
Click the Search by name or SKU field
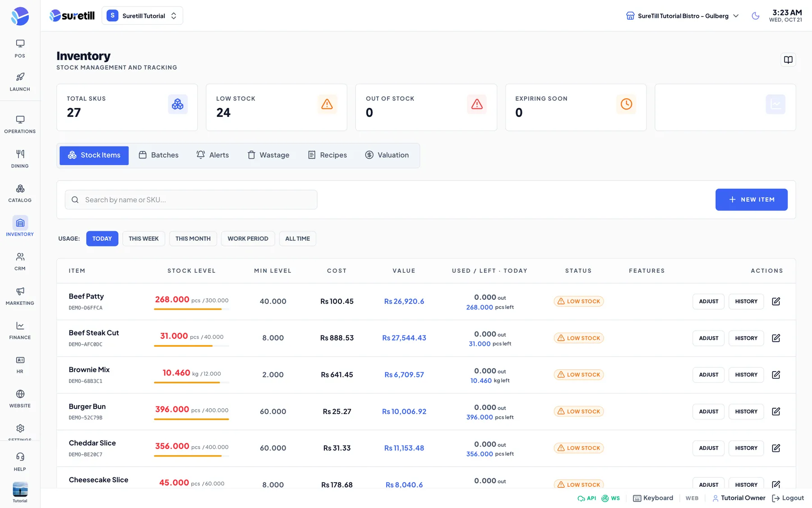(x=191, y=200)
